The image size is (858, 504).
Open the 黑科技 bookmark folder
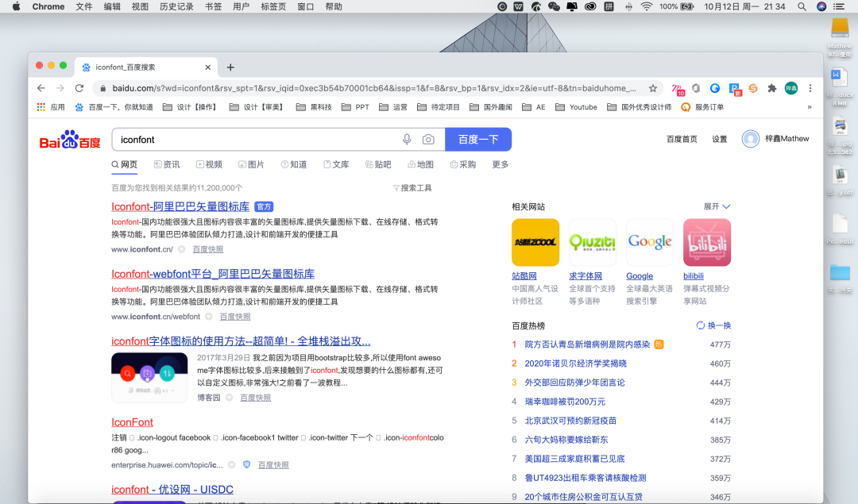(x=314, y=107)
